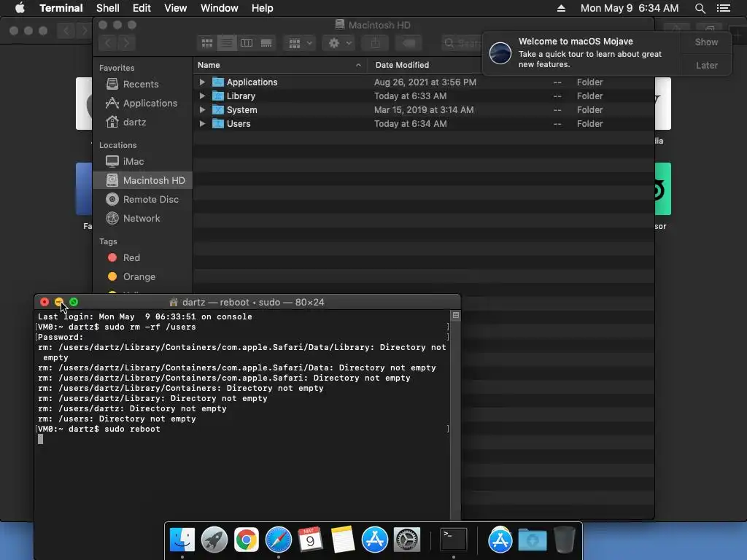Click the Terminal scrollback marker icon

point(456,315)
